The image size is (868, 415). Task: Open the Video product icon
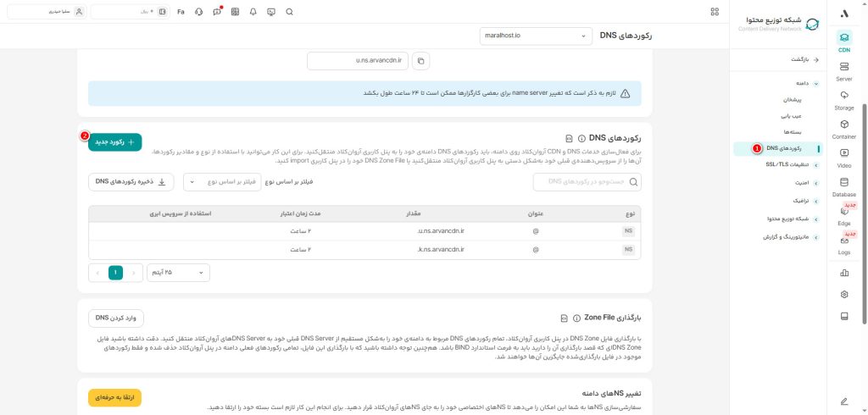coord(843,158)
